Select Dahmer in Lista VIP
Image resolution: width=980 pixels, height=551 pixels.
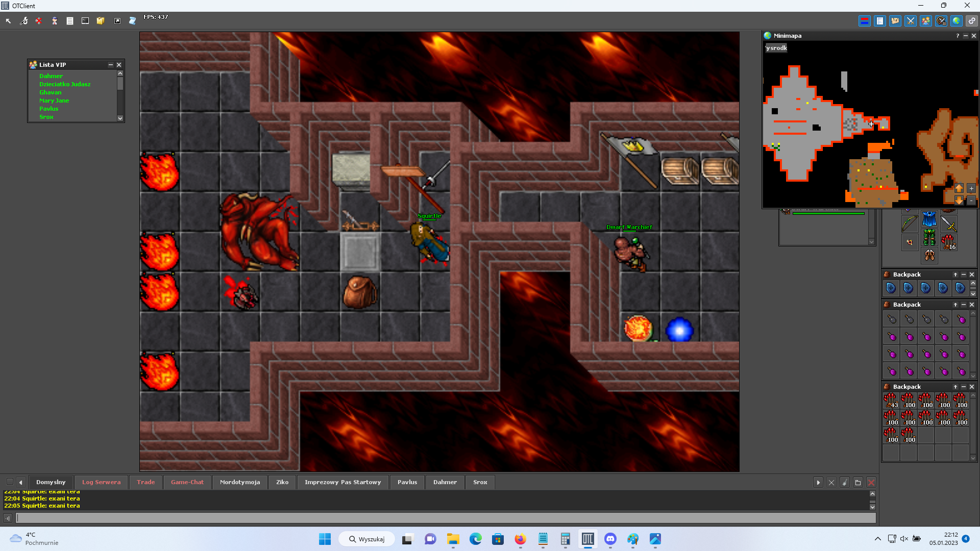pyautogui.click(x=51, y=76)
